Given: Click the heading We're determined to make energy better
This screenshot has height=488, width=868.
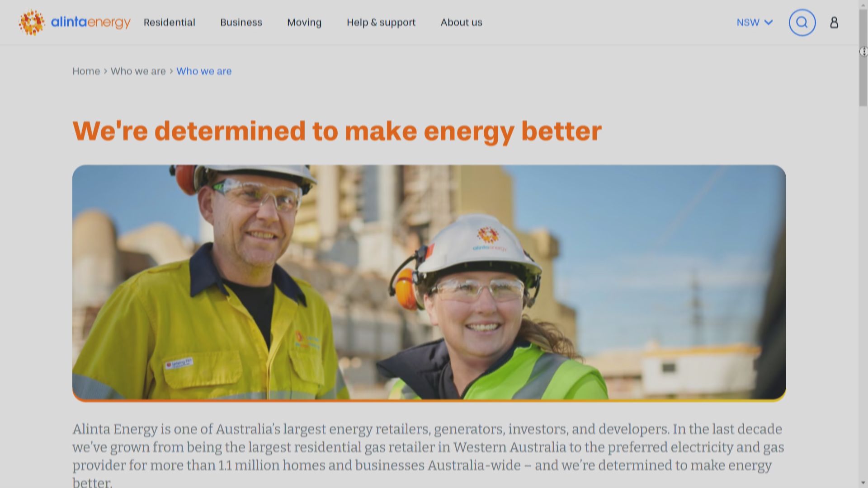Looking at the screenshot, I should (337, 131).
